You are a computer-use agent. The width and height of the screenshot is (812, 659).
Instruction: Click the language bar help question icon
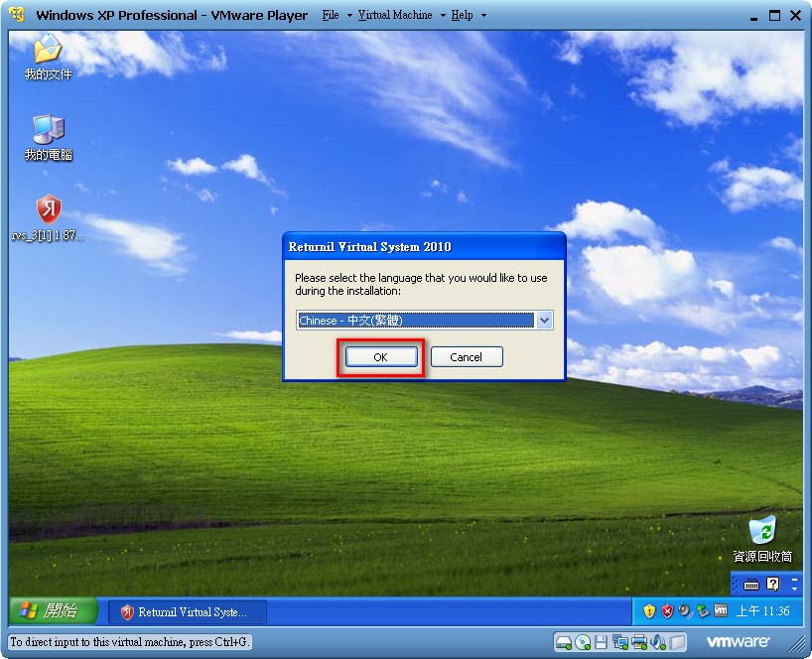click(772, 585)
